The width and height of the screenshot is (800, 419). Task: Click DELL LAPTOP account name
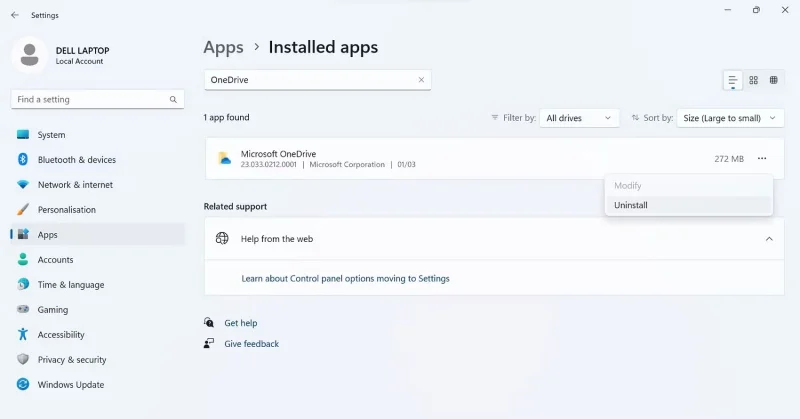click(x=83, y=51)
